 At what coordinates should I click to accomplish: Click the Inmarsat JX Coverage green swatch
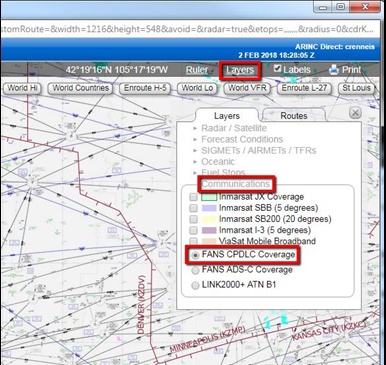209,197
